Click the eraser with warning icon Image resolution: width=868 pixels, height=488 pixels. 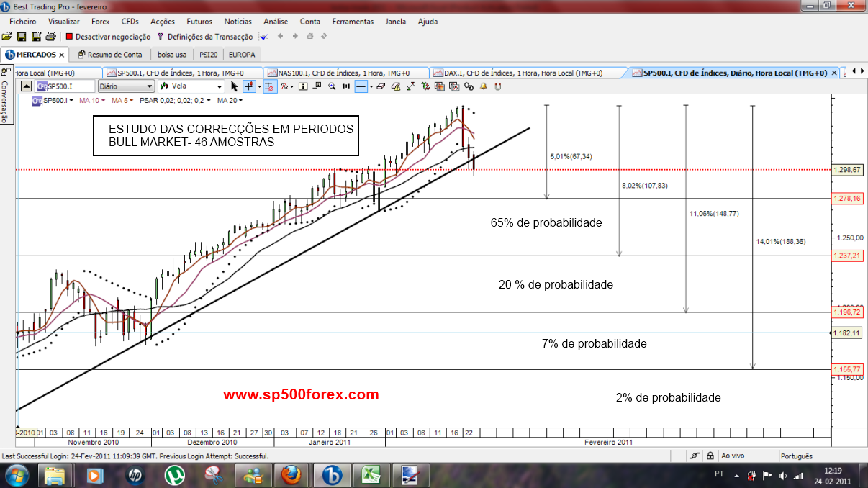[x=396, y=86]
